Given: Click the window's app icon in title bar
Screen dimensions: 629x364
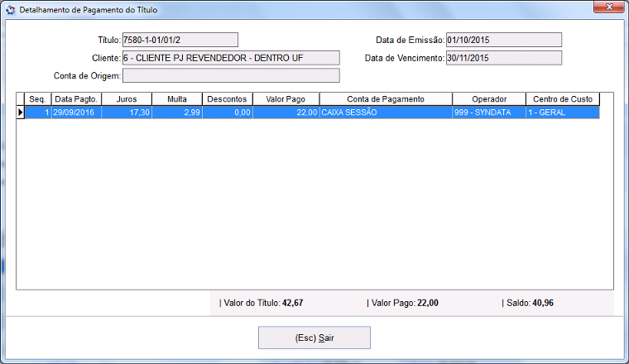Looking at the screenshot, I should [x=10, y=10].
